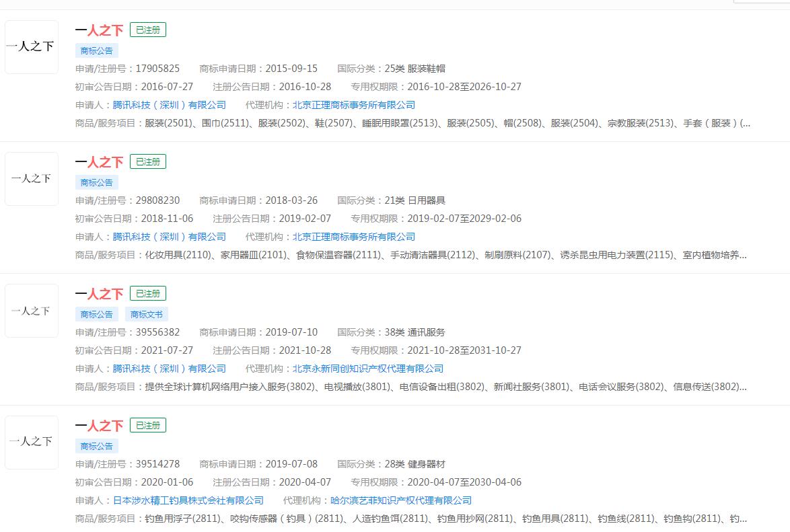Image resolution: width=790 pixels, height=532 pixels.
Task: Click exclusive period 2020-04-07至2030-04-06
Action: click(464, 482)
